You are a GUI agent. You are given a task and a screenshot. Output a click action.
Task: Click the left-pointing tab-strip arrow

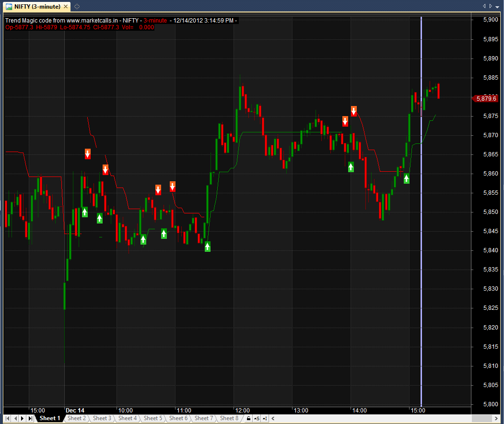coord(484,6)
